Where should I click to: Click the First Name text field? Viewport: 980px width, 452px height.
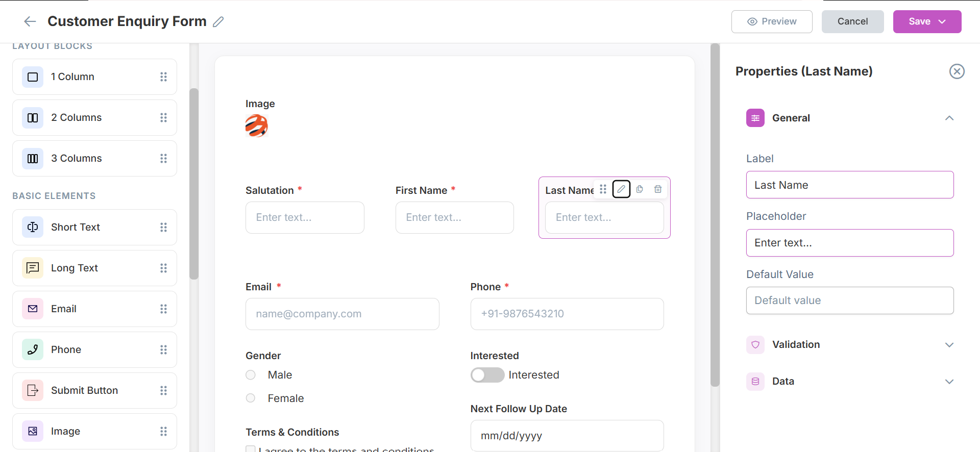[455, 218]
